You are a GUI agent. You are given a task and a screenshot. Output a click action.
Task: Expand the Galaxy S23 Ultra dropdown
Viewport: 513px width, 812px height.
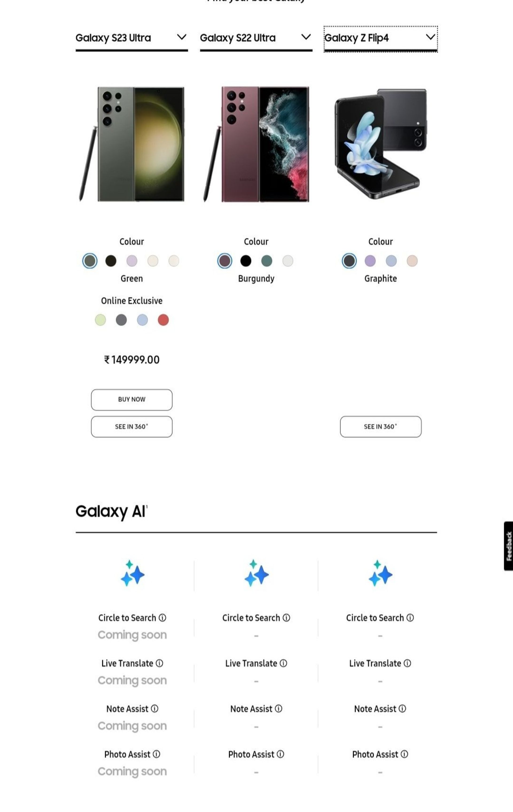coord(181,38)
